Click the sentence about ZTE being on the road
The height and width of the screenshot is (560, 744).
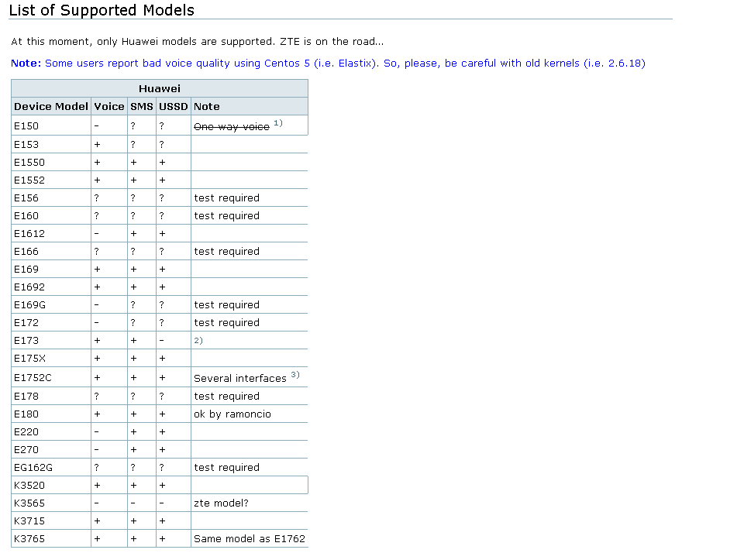click(332, 41)
